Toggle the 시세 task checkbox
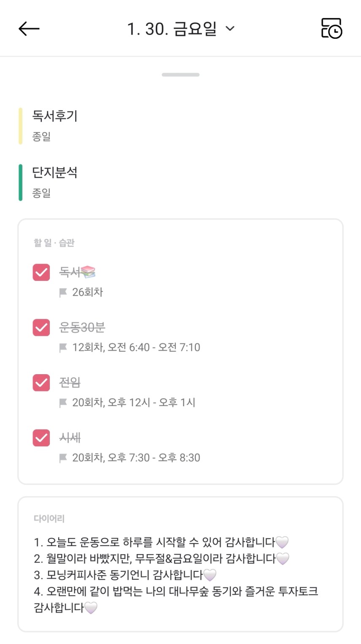Image resolution: width=361 pixels, height=644 pixels. pyautogui.click(x=41, y=438)
